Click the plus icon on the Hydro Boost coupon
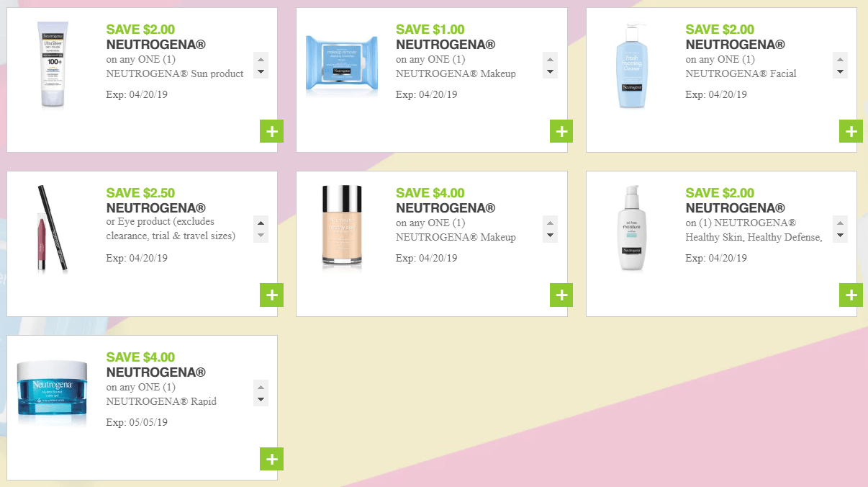 click(x=271, y=458)
